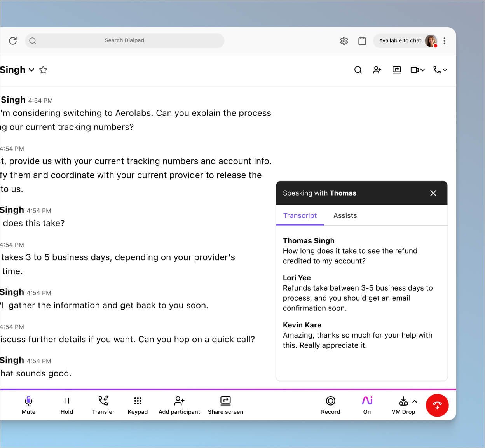Mute the microphone
The height and width of the screenshot is (448, 485).
tap(28, 405)
